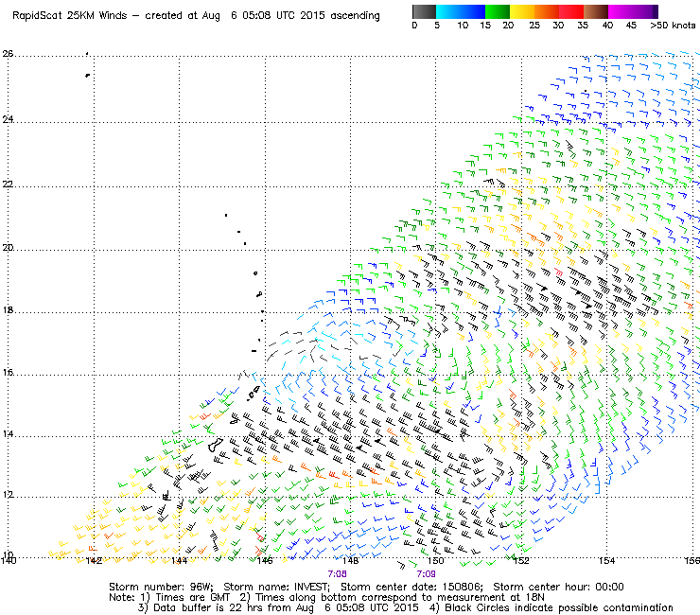Click the orange 25-30 knots legend swatch
Screen dimensions: 700x615
pos(547,11)
